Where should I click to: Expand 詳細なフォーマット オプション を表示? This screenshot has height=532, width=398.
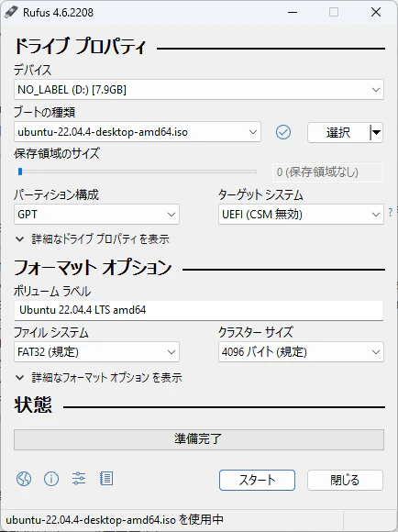click(99, 377)
